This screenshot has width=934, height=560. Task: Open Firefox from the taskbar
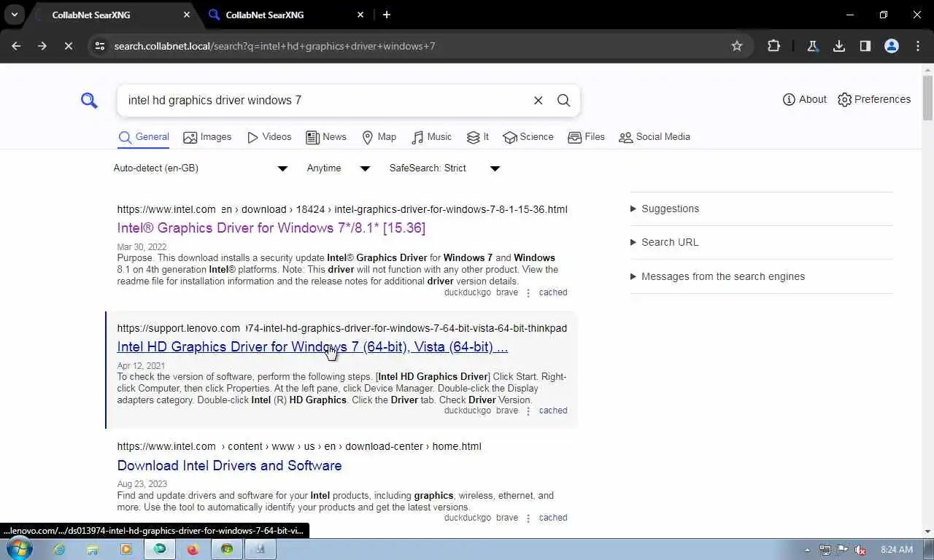coord(193,550)
